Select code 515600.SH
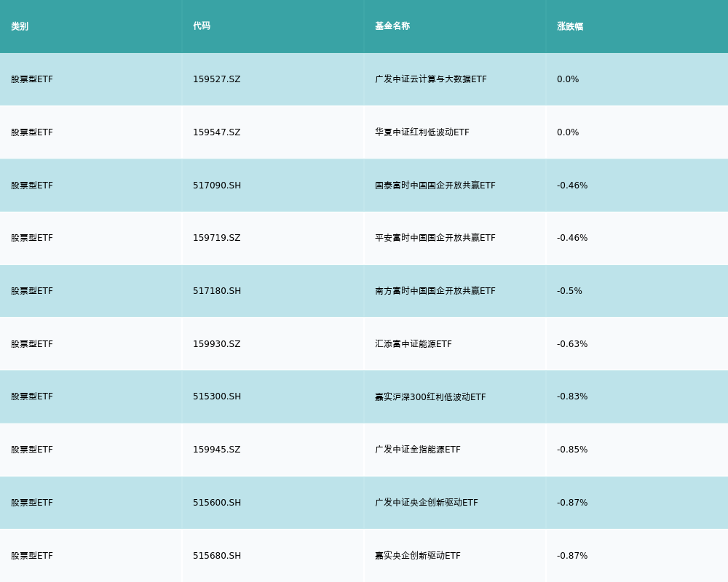The height and width of the screenshot is (582, 728). (217, 503)
